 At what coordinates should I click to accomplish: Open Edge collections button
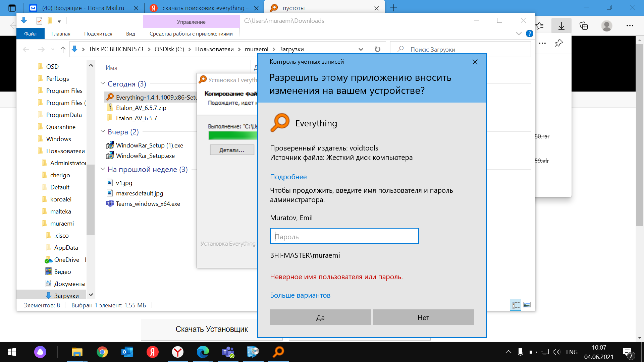tap(584, 26)
